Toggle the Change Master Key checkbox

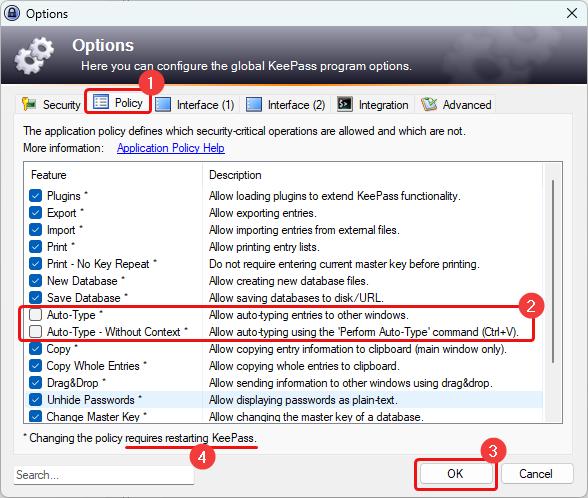[36, 416]
